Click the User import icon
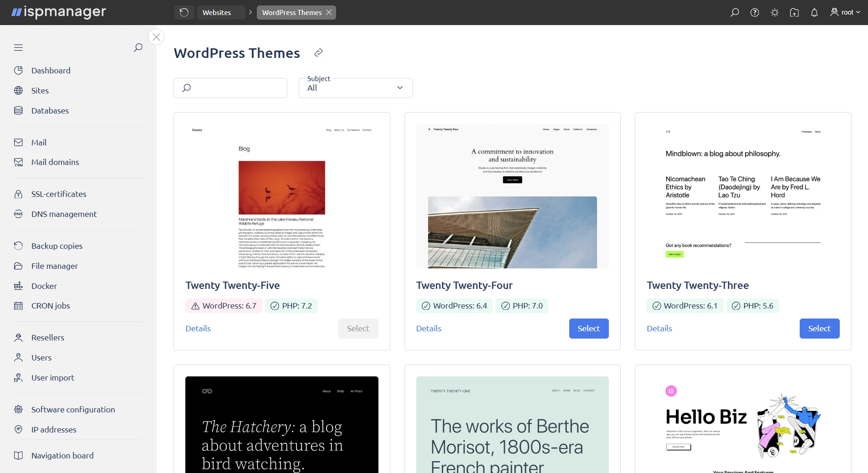 (x=18, y=378)
